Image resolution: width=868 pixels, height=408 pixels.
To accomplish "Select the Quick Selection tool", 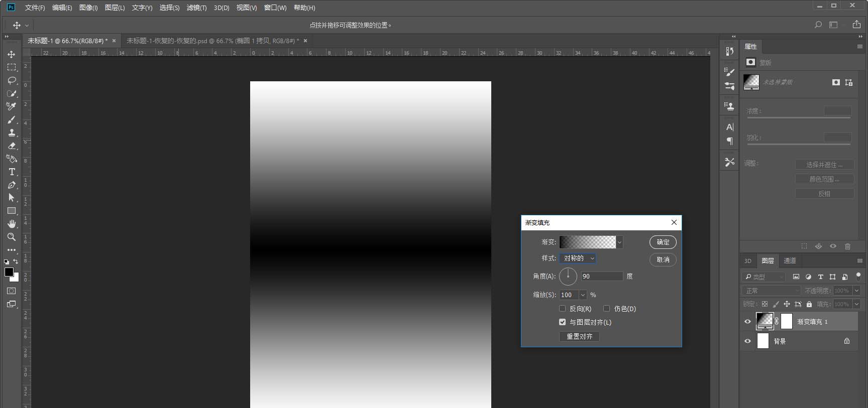I will (12, 93).
